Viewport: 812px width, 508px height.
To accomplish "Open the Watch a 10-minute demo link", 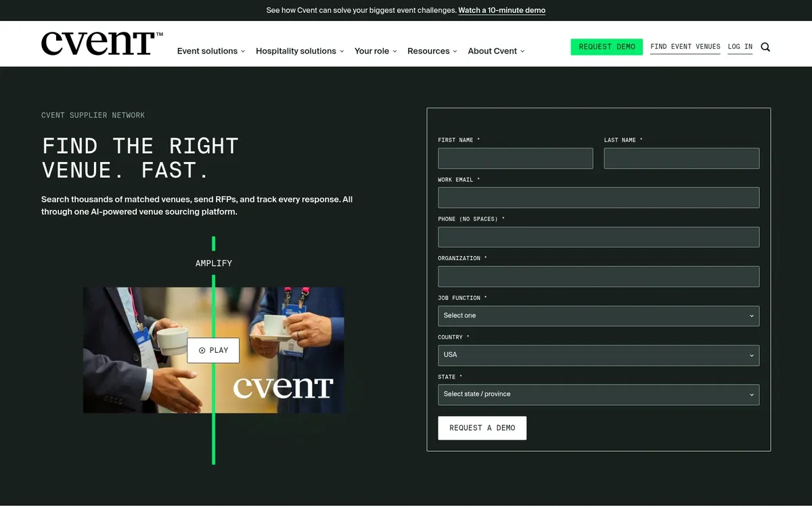I will coord(501,10).
